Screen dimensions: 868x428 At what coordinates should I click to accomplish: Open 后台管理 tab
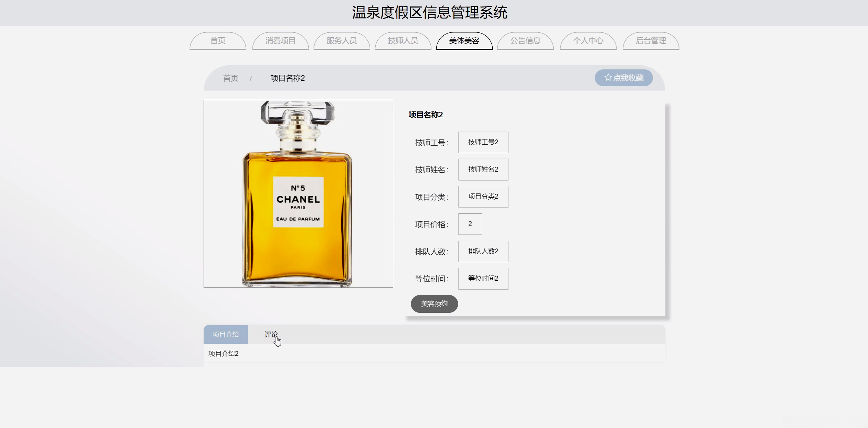651,41
